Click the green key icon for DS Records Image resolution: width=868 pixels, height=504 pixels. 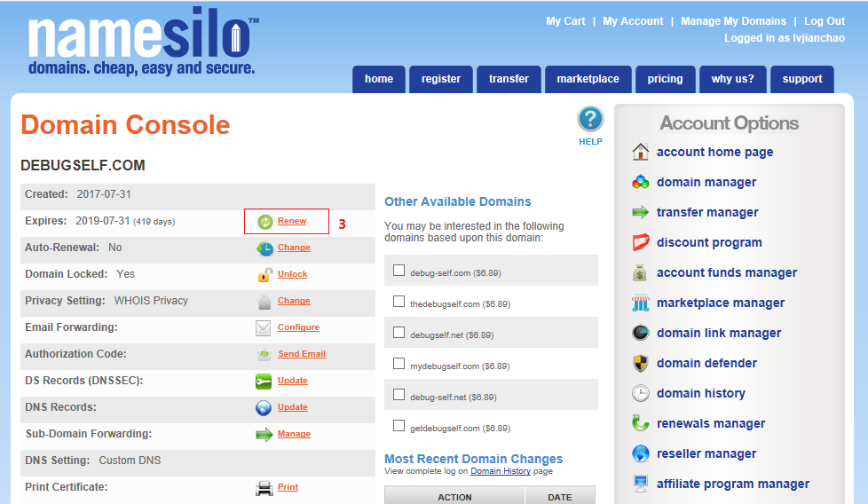tap(264, 382)
